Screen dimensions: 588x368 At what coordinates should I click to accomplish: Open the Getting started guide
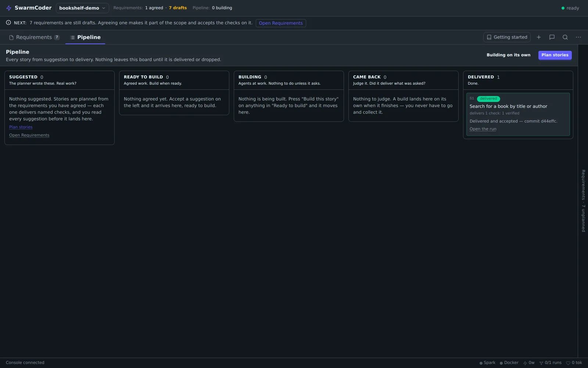(x=507, y=37)
